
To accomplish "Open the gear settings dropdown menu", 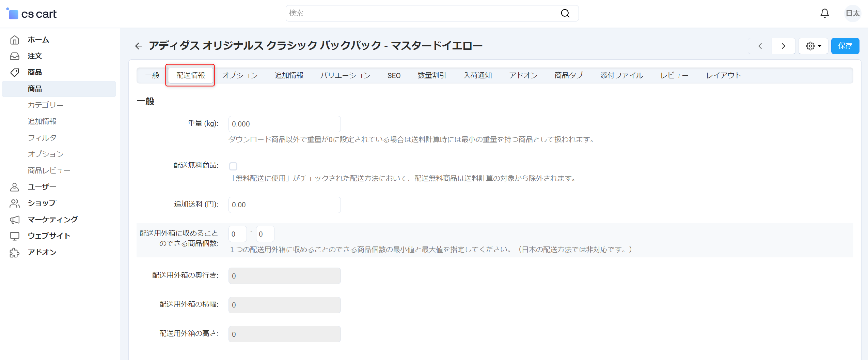I will coord(813,46).
